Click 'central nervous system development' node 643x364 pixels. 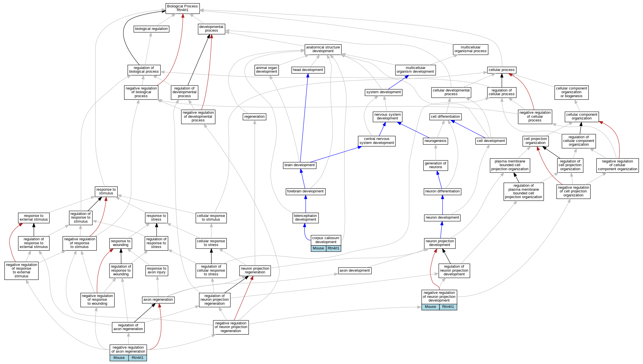click(377, 141)
